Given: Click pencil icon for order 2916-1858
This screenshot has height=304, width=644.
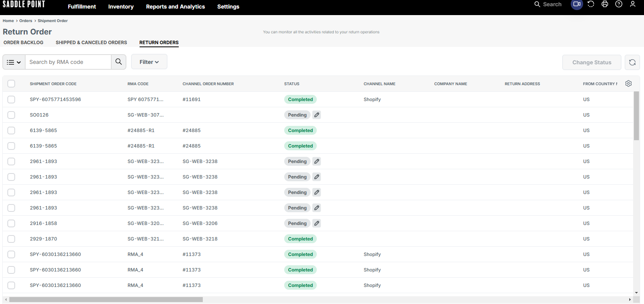Looking at the screenshot, I should [317, 223].
